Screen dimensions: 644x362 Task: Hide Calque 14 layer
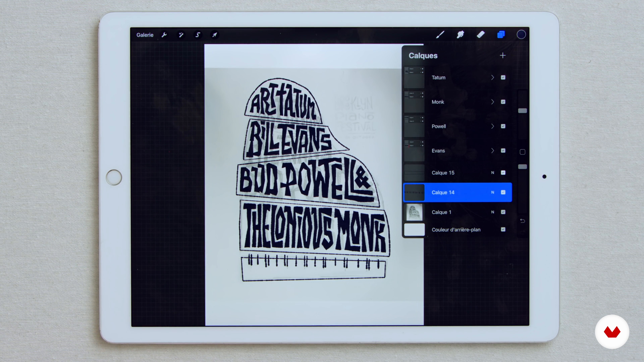pos(503,192)
